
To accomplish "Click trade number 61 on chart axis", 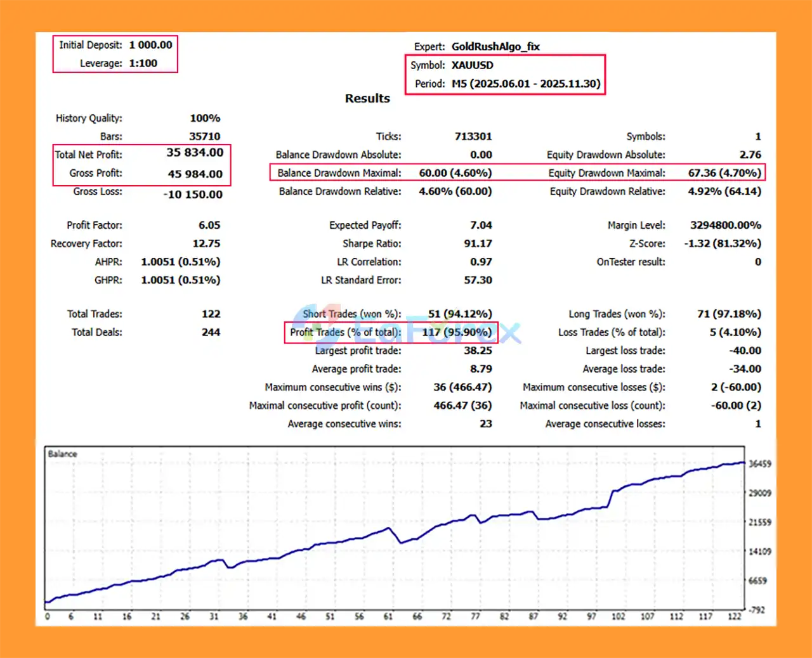I will click(388, 616).
